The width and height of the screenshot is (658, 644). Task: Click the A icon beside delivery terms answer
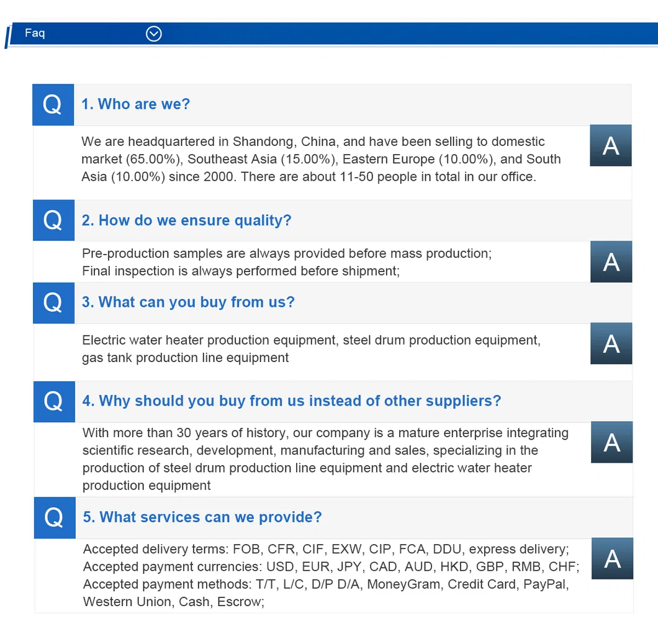pos(612,558)
